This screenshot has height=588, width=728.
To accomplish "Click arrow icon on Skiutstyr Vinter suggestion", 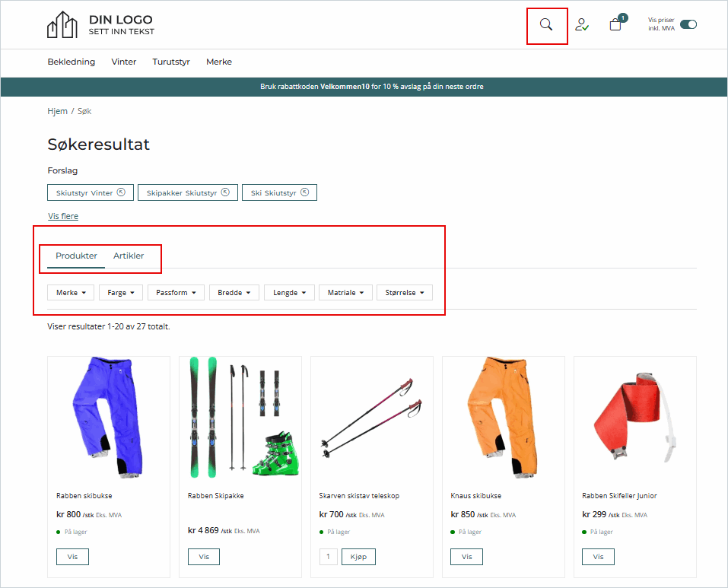I will click(122, 192).
